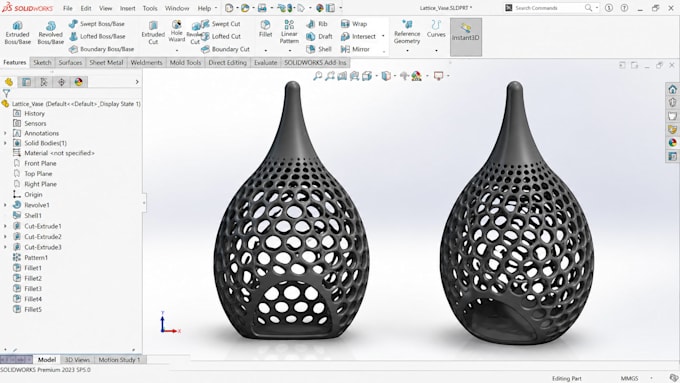Open the Reference Geometry dropdown arrow
The width and height of the screenshot is (680, 383).
407,51
